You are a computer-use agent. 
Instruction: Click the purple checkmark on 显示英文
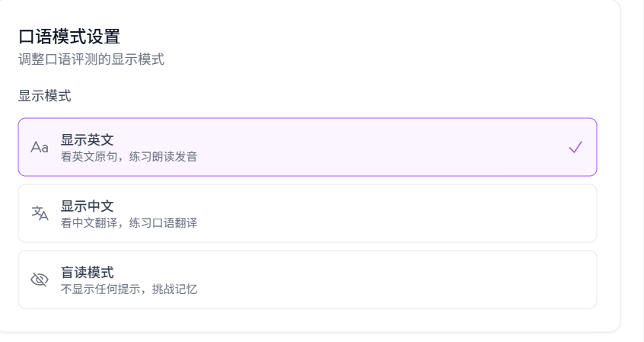(575, 147)
